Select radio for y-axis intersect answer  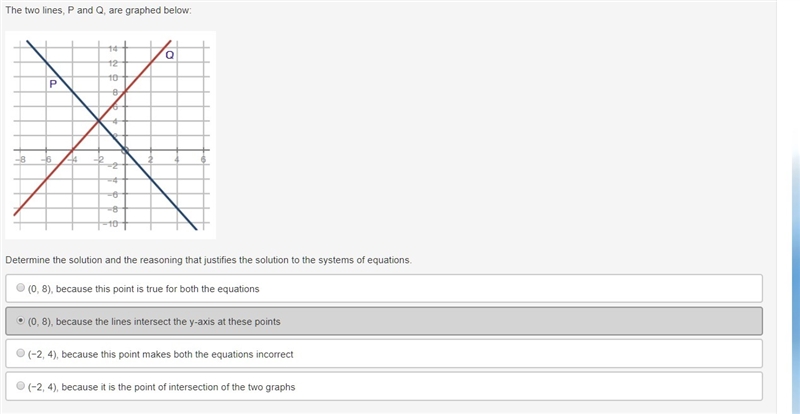[x=20, y=321]
